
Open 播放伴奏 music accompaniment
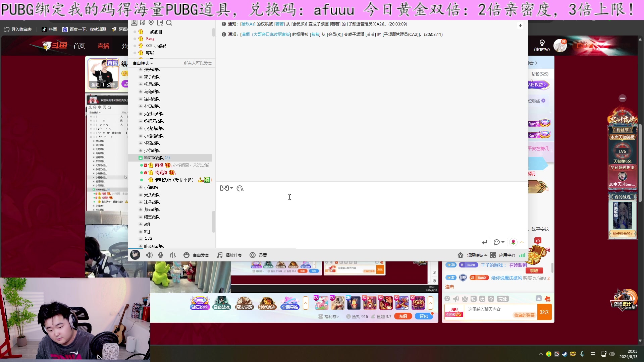[229, 255]
